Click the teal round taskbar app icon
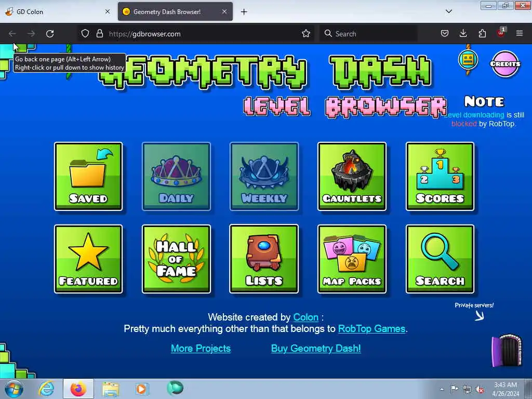Viewport: 532px width, 399px height. click(175, 388)
